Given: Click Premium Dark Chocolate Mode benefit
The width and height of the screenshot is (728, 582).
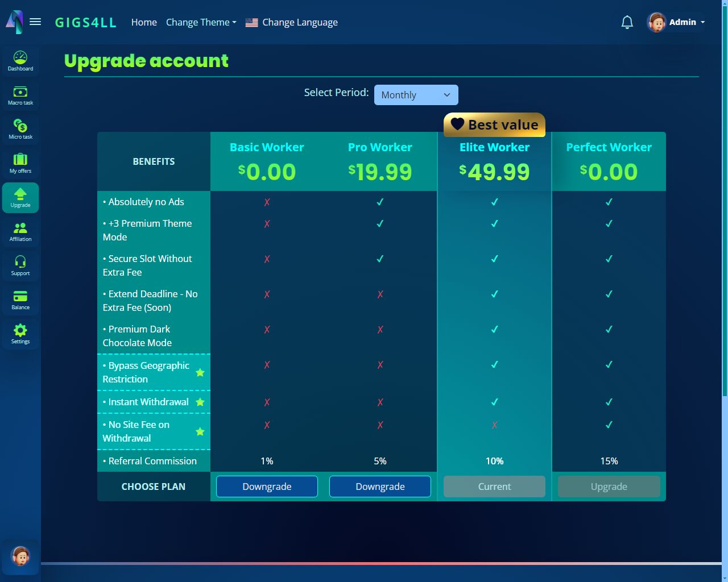Looking at the screenshot, I should click(137, 336).
